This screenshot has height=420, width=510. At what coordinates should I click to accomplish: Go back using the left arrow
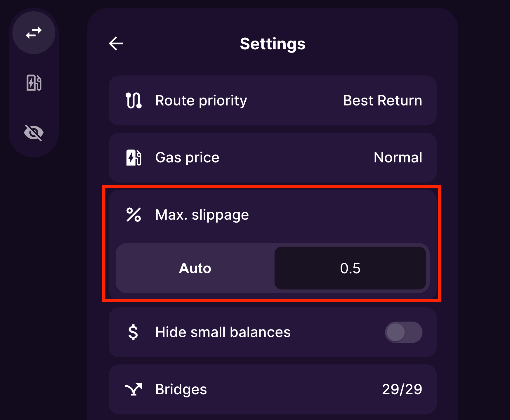coord(116,44)
